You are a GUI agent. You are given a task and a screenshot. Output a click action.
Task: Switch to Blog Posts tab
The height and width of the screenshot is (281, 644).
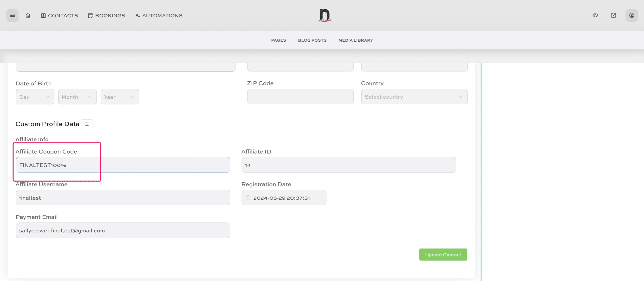[312, 40]
